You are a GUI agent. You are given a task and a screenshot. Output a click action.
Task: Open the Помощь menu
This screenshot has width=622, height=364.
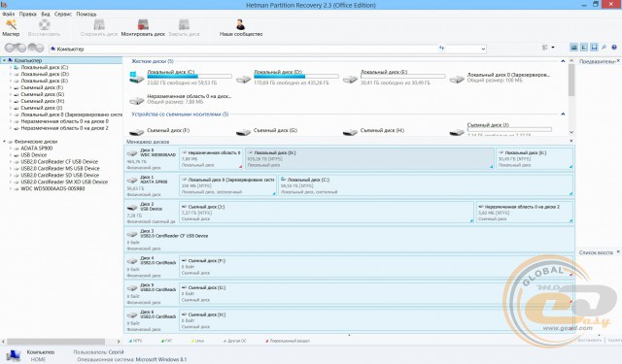pos(86,14)
